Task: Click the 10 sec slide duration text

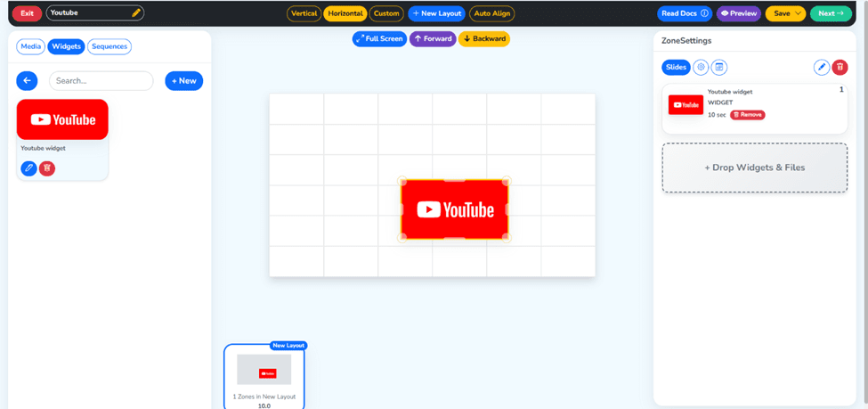Action: pyautogui.click(x=717, y=115)
